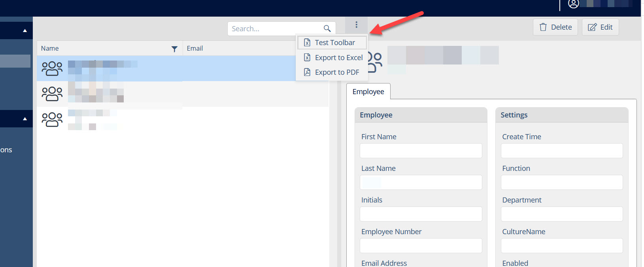Click the search magnifier icon
This screenshot has width=644, height=267.
coord(327,28)
